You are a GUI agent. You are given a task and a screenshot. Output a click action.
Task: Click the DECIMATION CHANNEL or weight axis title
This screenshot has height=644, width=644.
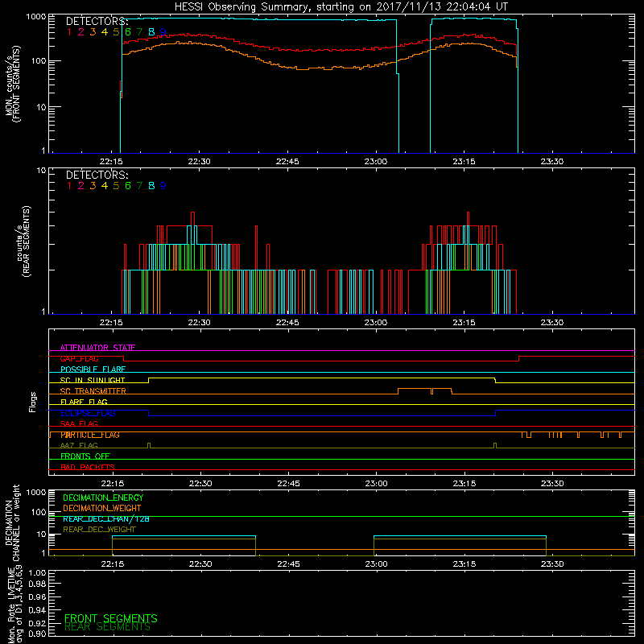click(x=12, y=522)
